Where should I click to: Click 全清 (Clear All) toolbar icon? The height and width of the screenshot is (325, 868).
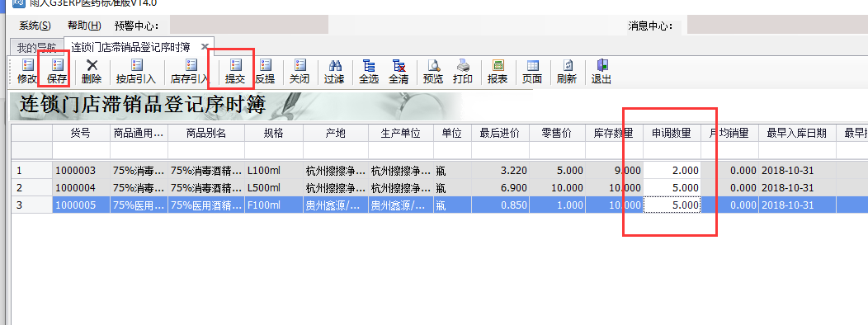[399, 72]
